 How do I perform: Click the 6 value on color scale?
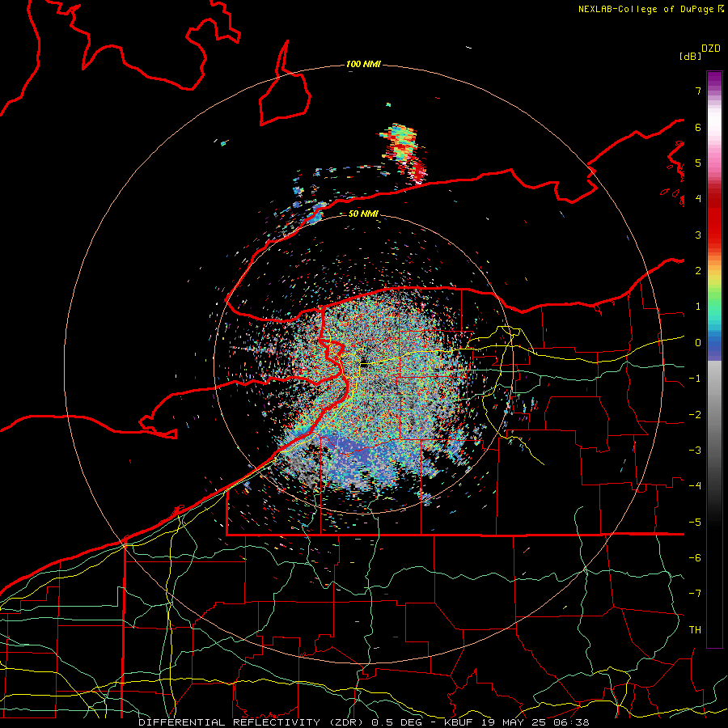(698, 127)
